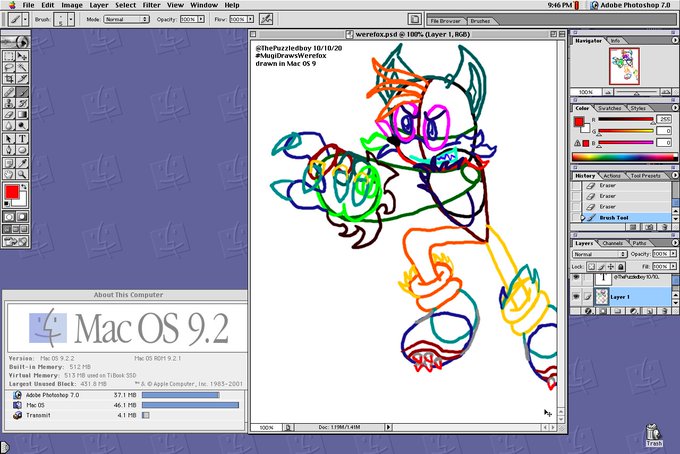Image resolution: width=680 pixels, height=454 pixels.
Task: Open the Image menu
Action: click(72, 5)
